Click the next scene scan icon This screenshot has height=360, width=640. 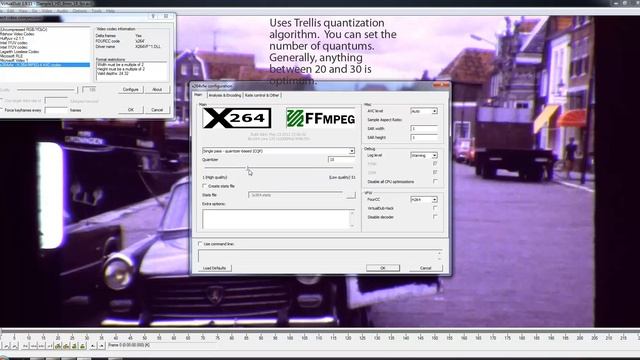[83, 346]
